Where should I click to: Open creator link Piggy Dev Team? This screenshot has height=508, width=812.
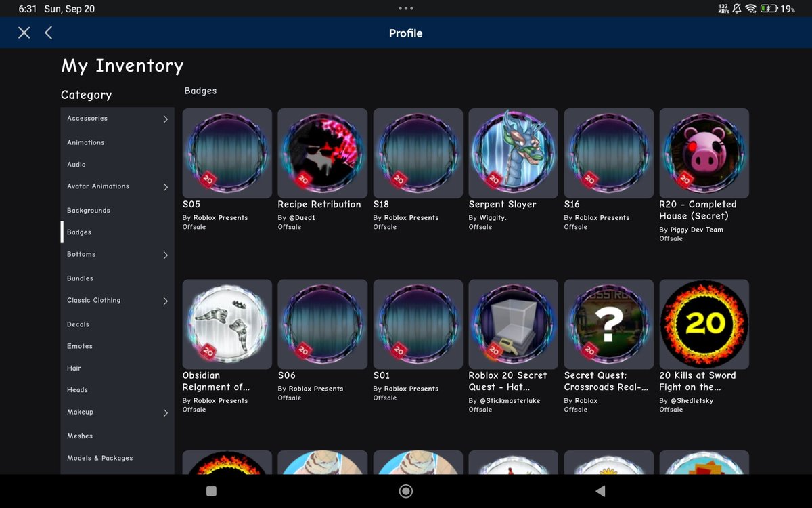(x=696, y=230)
